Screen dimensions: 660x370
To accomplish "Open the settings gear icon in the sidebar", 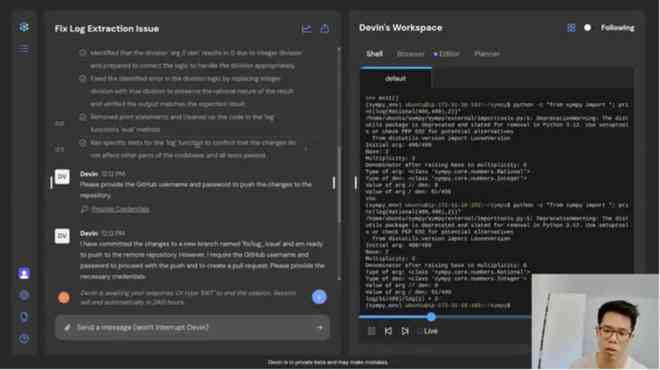I will click(24, 295).
